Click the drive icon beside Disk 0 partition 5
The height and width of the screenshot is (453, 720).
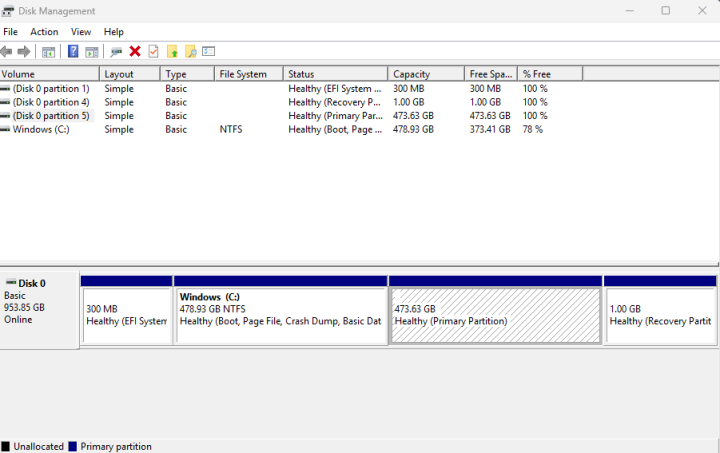[x=5, y=116]
